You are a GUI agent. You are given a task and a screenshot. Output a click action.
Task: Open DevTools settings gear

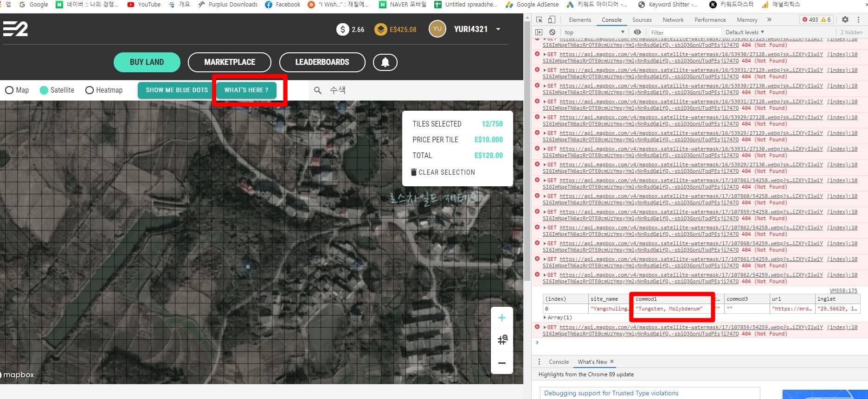point(845,19)
